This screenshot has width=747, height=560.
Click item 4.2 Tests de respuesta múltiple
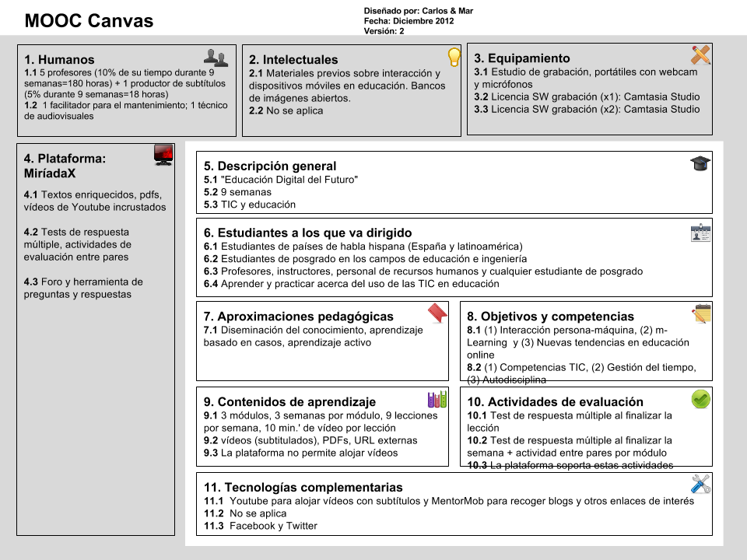click(x=78, y=244)
